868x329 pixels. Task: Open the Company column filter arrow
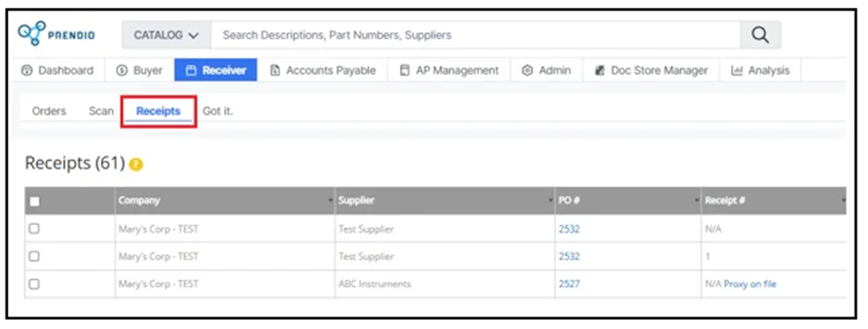pos(330,201)
